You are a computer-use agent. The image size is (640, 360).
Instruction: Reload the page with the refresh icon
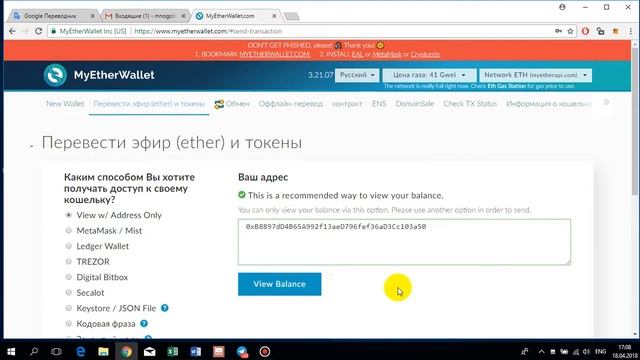[x=38, y=31]
